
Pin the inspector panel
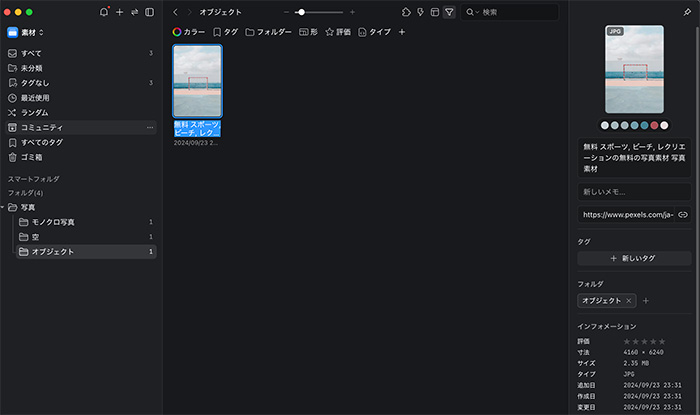[x=685, y=12]
